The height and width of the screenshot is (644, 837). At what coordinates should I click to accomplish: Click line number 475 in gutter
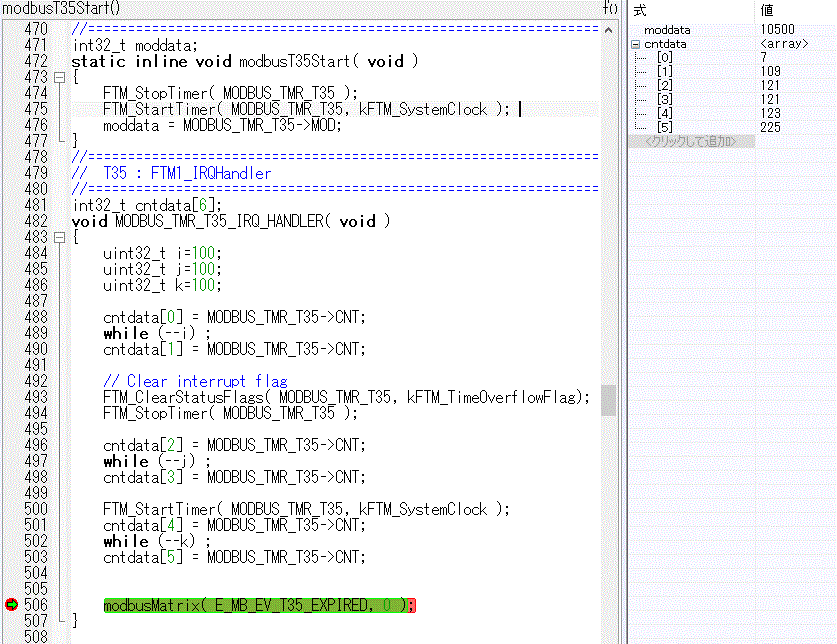[x=36, y=109]
